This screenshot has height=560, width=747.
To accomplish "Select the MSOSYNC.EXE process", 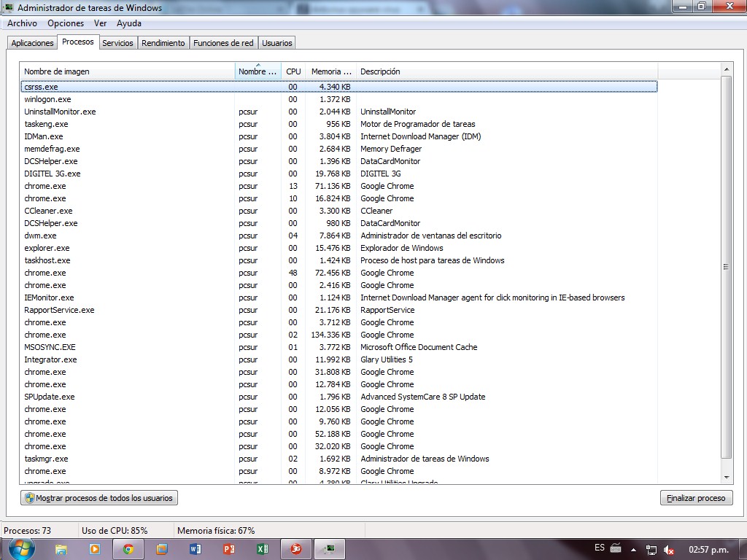I will pos(338,346).
